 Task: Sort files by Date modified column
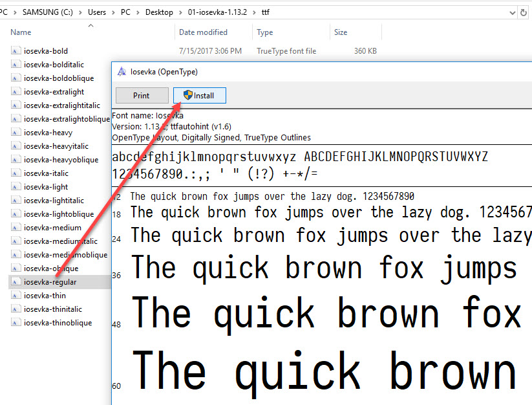tap(203, 32)
